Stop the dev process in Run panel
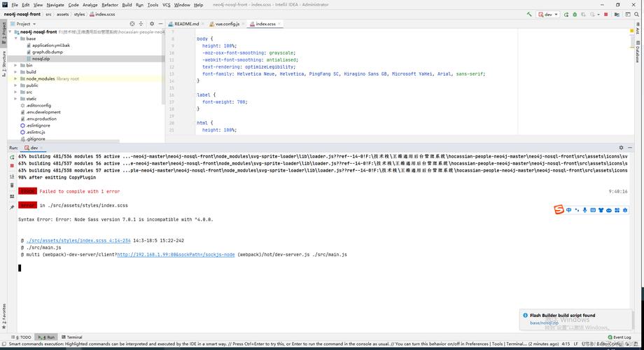Viewport: 644px width, 350px height. click(x=12, y=166)
